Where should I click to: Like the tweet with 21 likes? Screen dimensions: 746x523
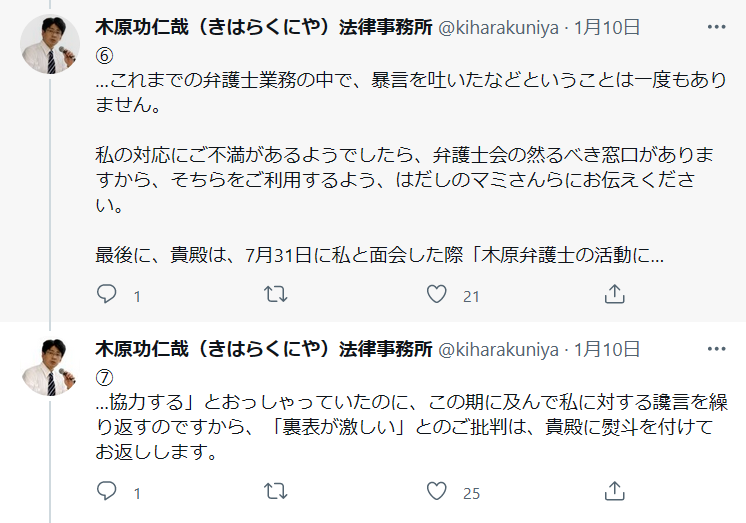[437, 294]
